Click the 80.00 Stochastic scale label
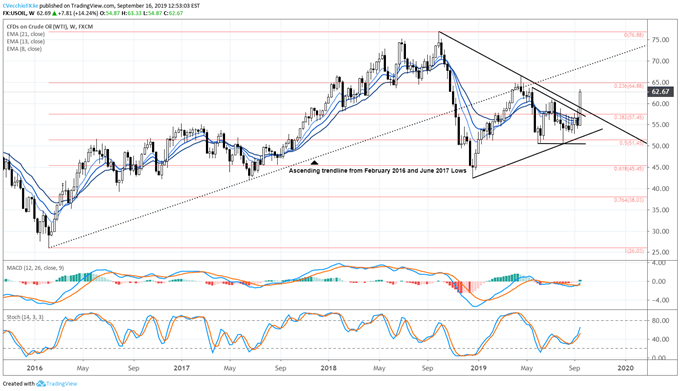The image size is (680, 391). (659, 321)
